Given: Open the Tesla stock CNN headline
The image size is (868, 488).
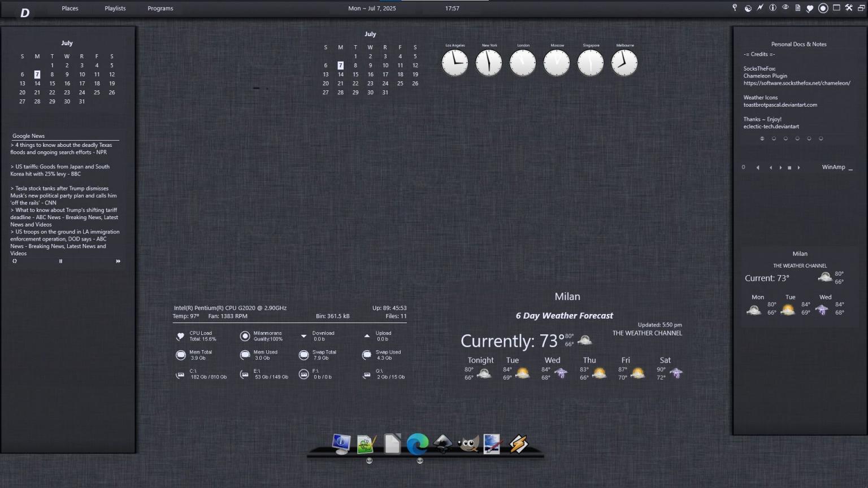Looking at the screenshot, I should (x=63, y=195).
